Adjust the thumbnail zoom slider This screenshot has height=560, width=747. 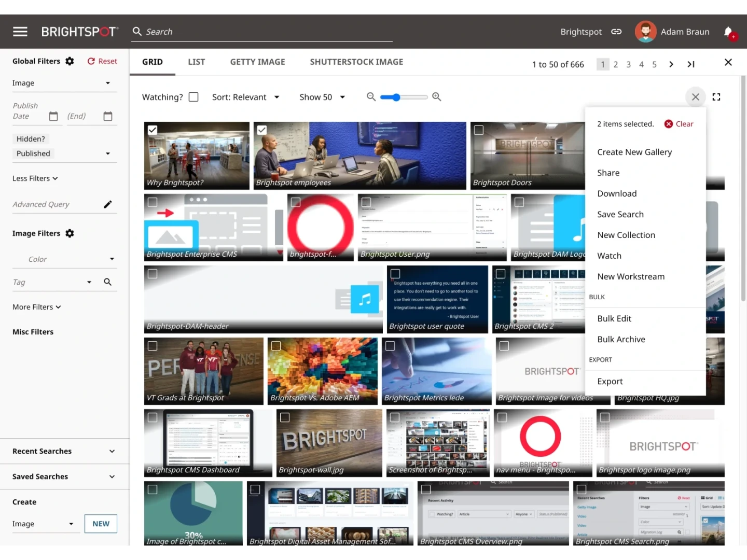click(x=396, y=97)
